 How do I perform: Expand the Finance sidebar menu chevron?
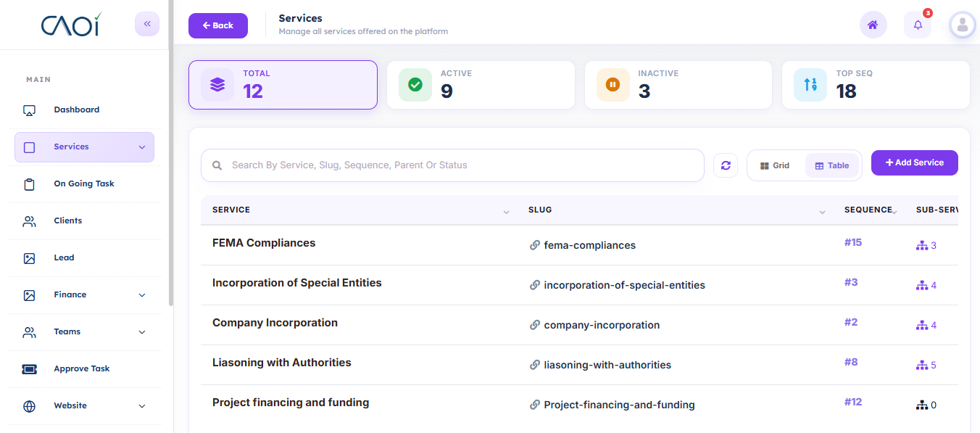click(142, 295)
